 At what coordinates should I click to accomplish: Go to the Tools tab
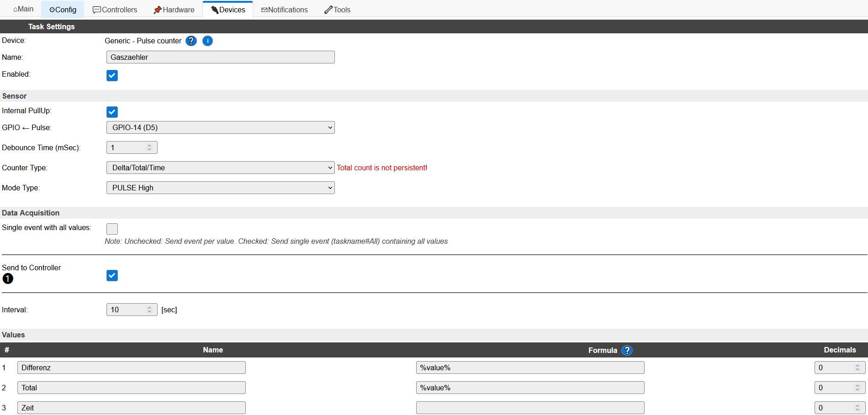[337, 10]
